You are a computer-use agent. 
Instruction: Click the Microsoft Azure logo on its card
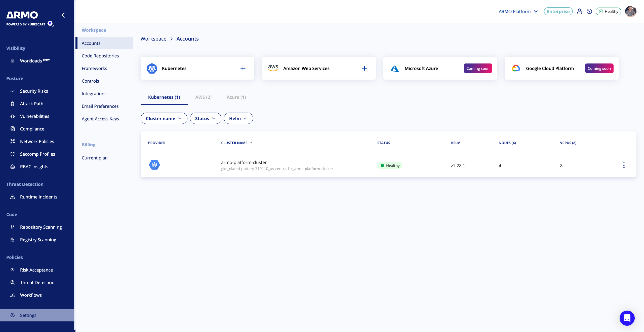click(395, 68)
